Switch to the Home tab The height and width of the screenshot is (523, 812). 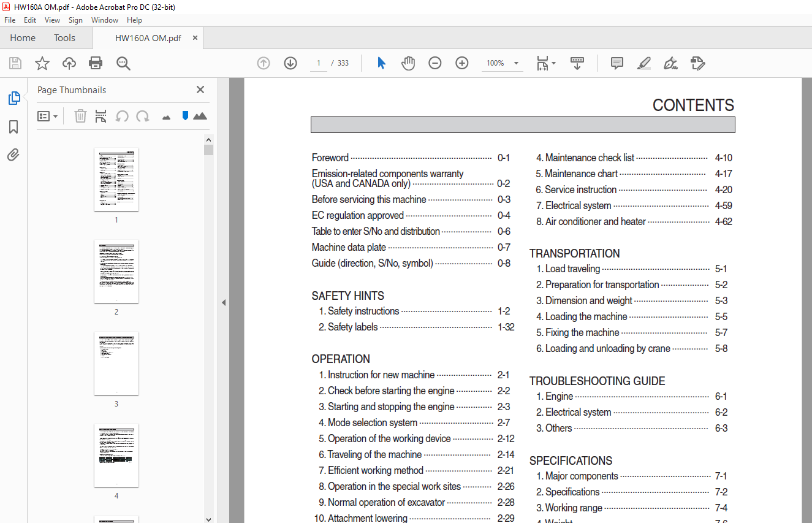23,38
